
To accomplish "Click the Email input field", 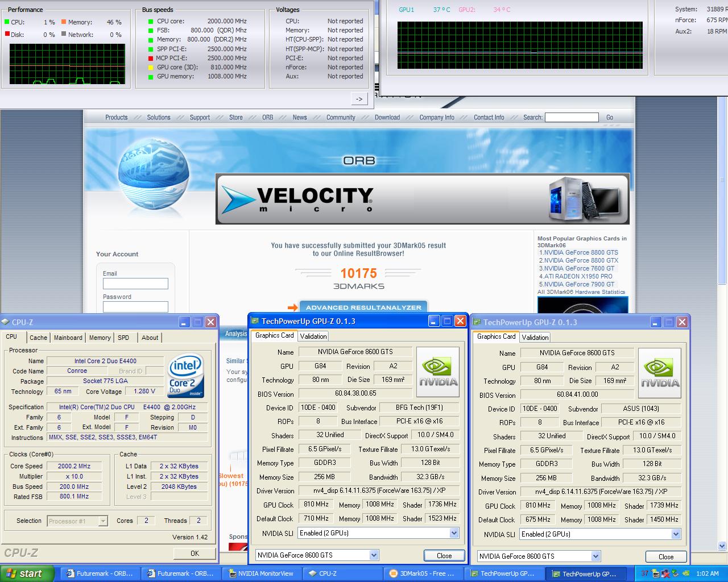I will [135, 284].
